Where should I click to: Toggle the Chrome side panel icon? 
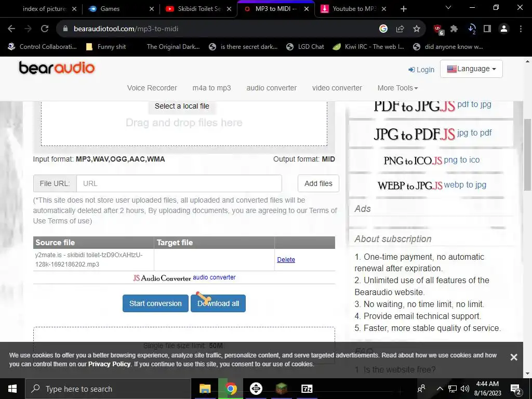[487, 29]
